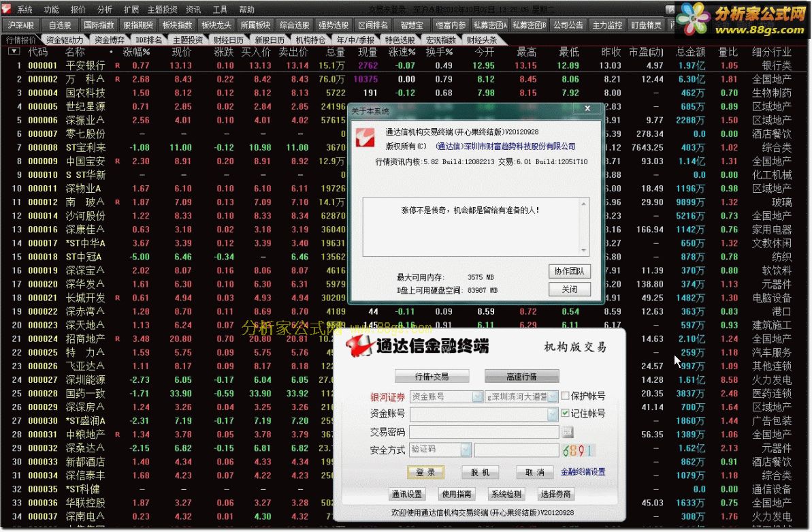Enable the 保护帐号 checkbox
This screenshot has height=532, width=812.
click(566, 396)
